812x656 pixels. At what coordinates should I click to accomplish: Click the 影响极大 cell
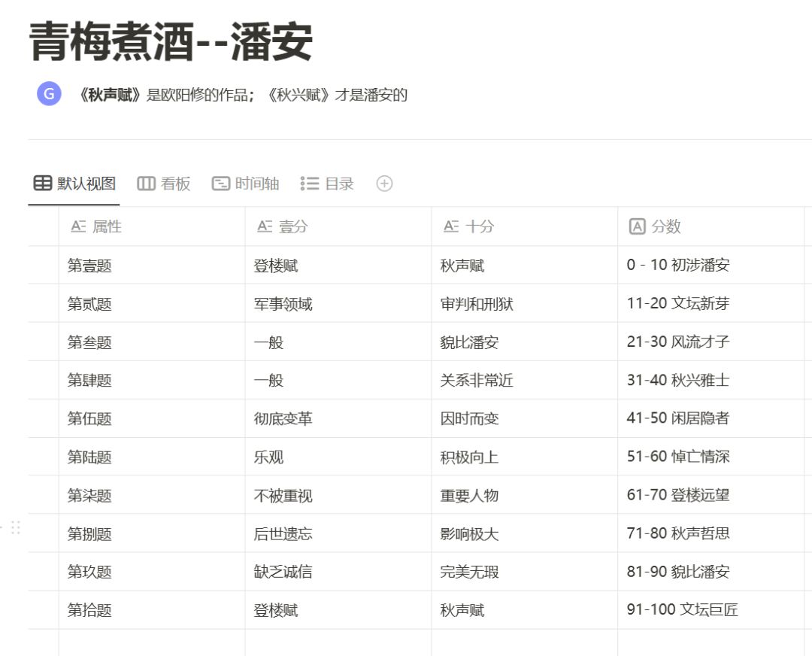(x=525, y=533)
